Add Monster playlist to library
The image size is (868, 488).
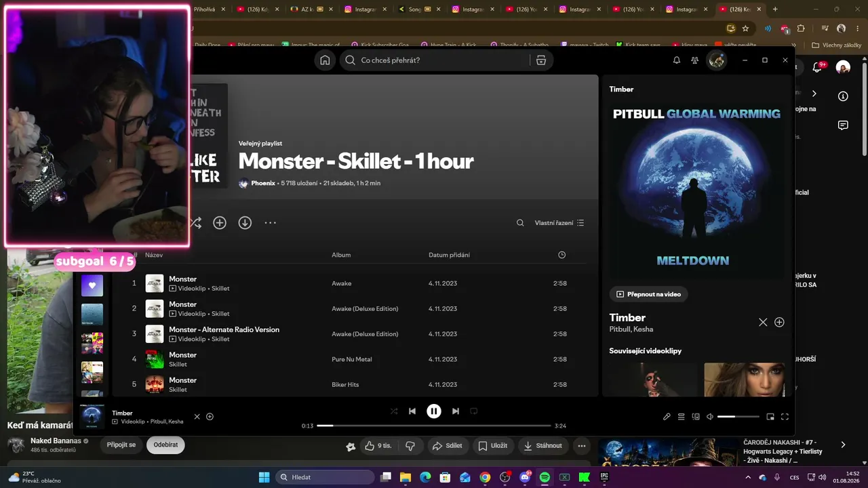pos(220,222)
